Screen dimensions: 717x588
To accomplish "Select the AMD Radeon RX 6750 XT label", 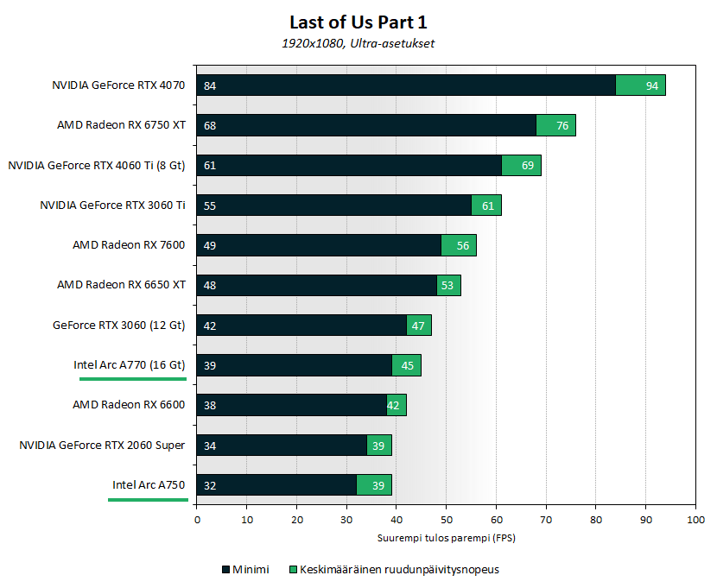I will coord(121,125).
